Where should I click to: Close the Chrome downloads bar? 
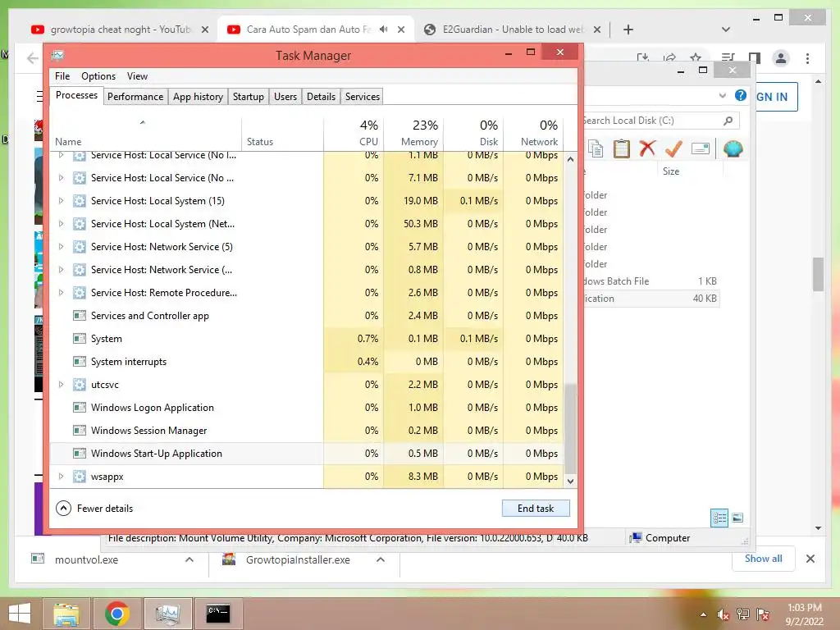[810, 559]
